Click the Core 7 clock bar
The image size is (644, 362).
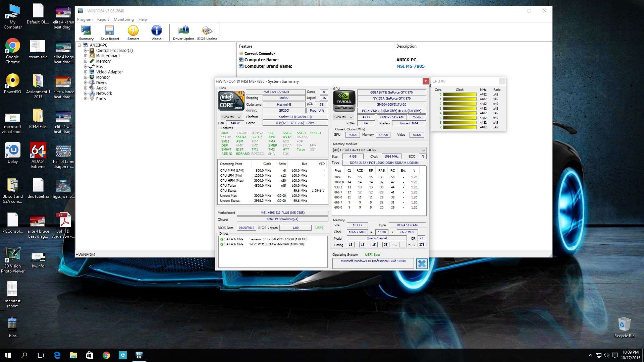[460, 127]
